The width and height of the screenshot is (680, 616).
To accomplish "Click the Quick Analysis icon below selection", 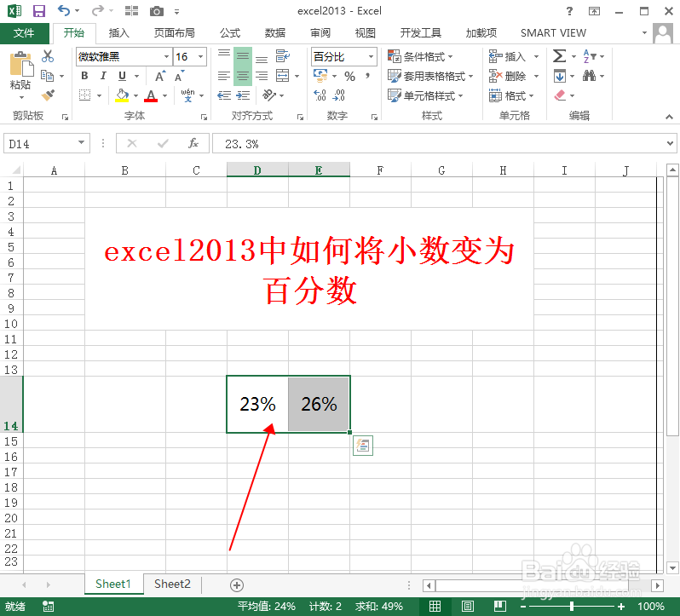I will click(363, 446).
